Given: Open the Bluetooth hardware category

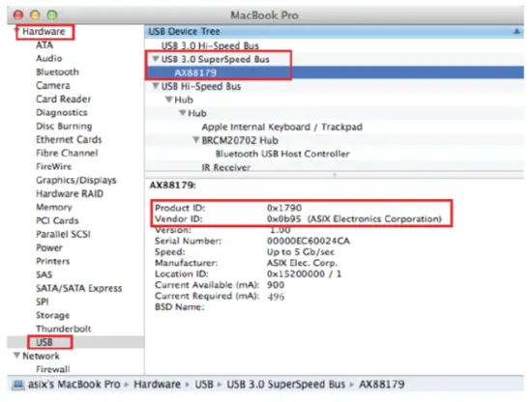Looking at the screenshot, I should 57,72.
